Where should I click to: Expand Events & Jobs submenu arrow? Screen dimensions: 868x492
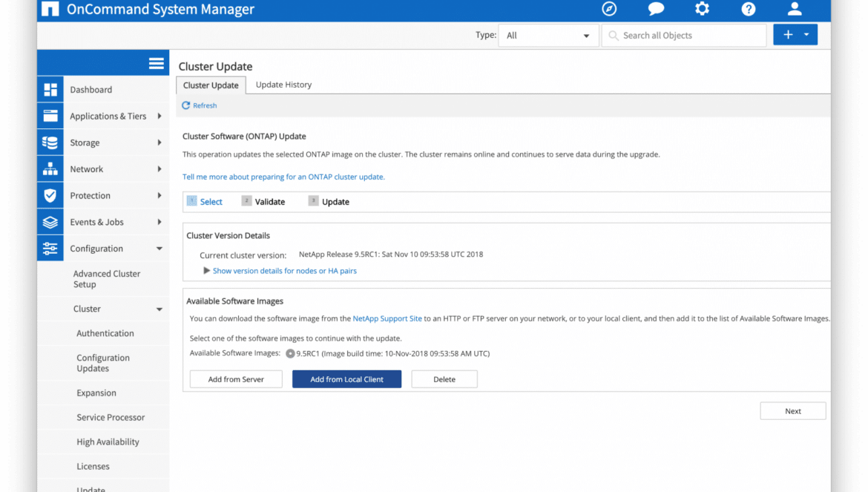tap(160, 222)
